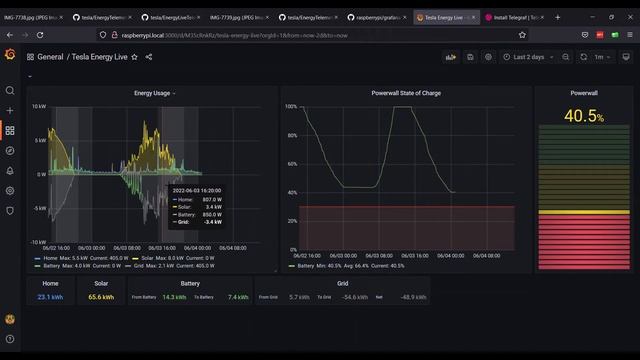
Task: Open the Pocket shield icon in browser toolbar
Action: point(585,35)
